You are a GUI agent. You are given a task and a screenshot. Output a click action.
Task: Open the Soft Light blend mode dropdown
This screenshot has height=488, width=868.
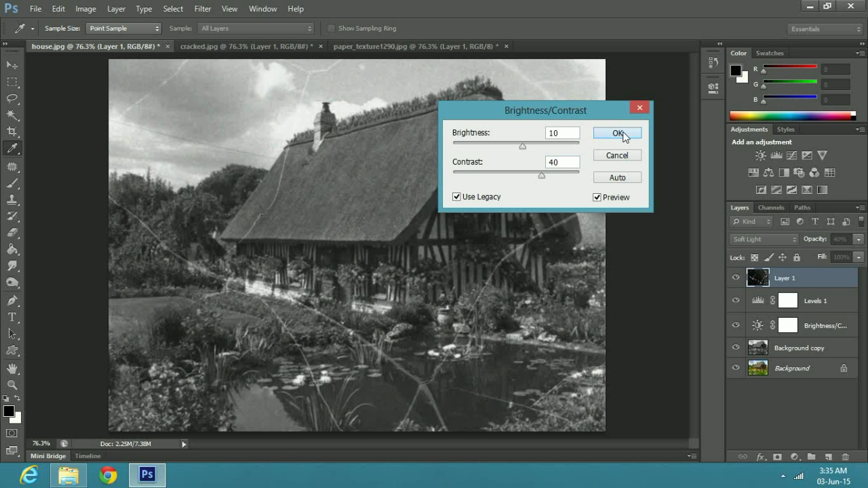click(x=764, y=239)
